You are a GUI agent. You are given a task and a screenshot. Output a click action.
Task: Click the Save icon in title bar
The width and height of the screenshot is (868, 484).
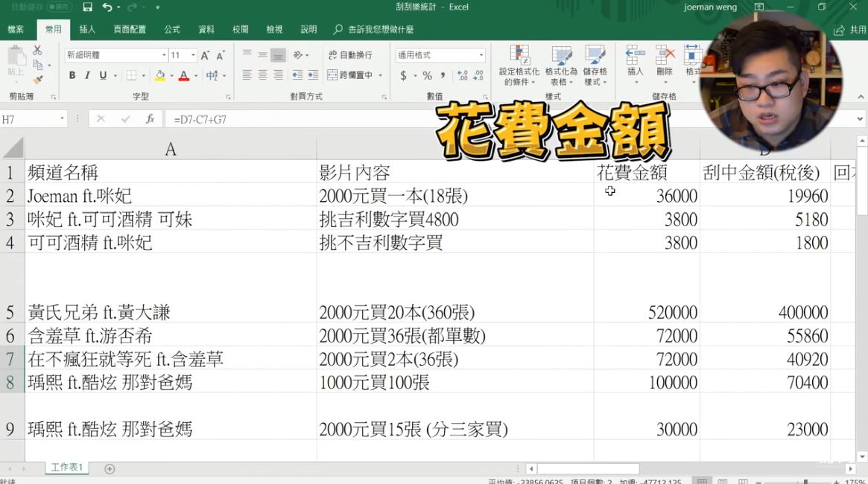pyautogui.click(x=88, y=7)
